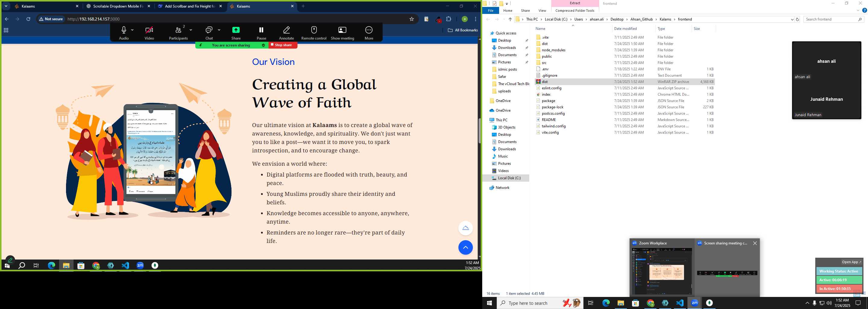Reload the page in Chrome
Screen dimensions: 868x309
coord(28,19)
